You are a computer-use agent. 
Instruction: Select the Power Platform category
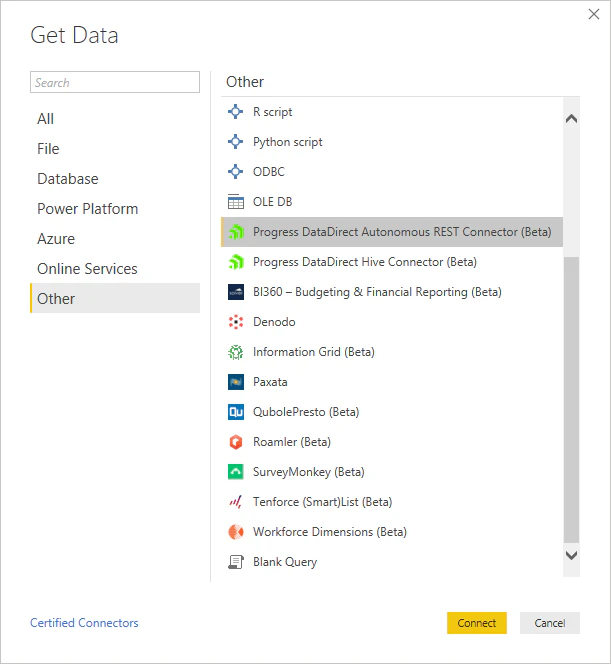coord(115,209)
